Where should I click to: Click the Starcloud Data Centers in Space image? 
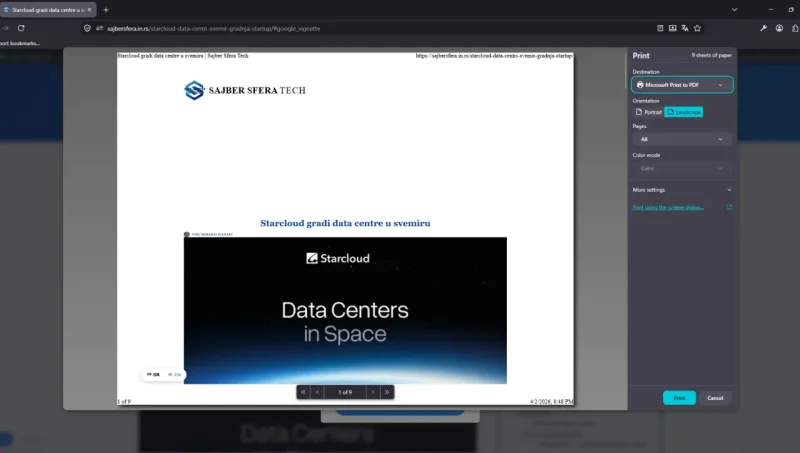click(x=345, y=310)
